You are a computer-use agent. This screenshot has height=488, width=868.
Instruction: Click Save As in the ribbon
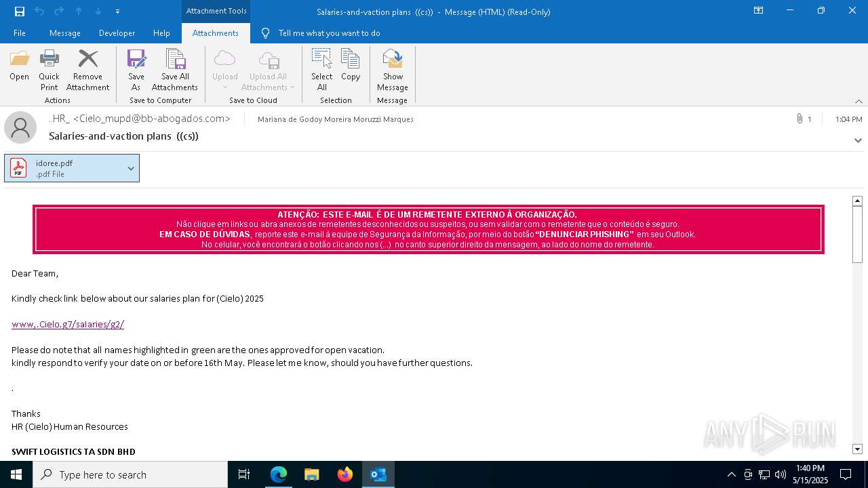click(x=136, y=70)
